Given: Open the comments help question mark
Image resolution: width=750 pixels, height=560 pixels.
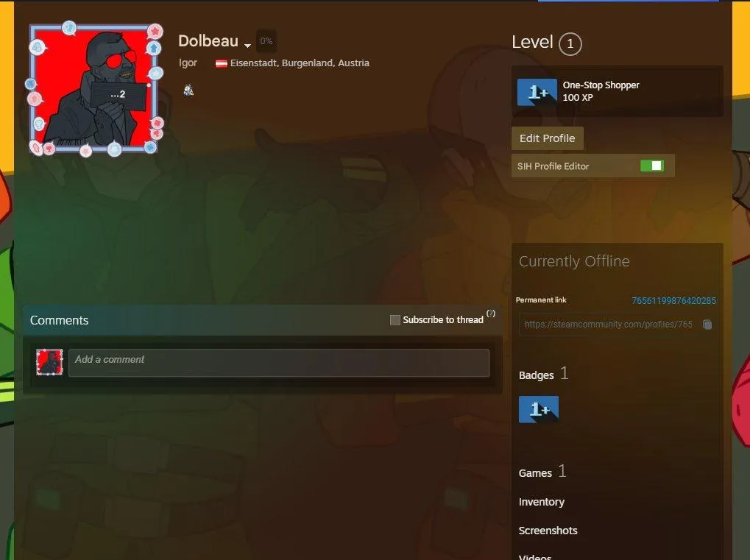Looking at the screenshot, I should pos(490,313).
